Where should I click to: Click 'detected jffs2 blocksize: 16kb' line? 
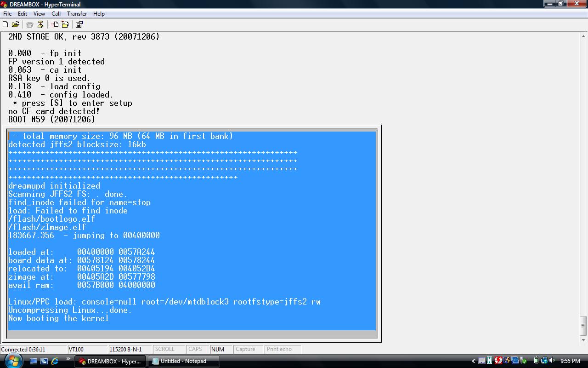[x=77, y=144]
